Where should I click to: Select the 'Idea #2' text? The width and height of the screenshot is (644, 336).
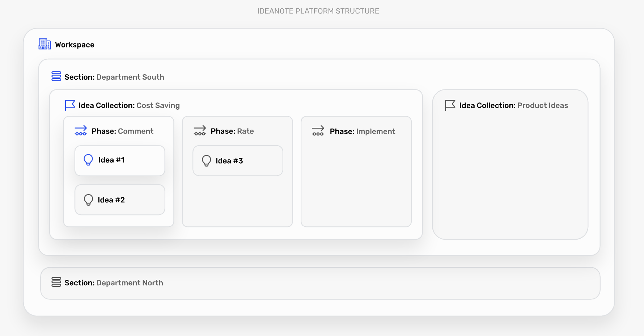pos(111,200)
